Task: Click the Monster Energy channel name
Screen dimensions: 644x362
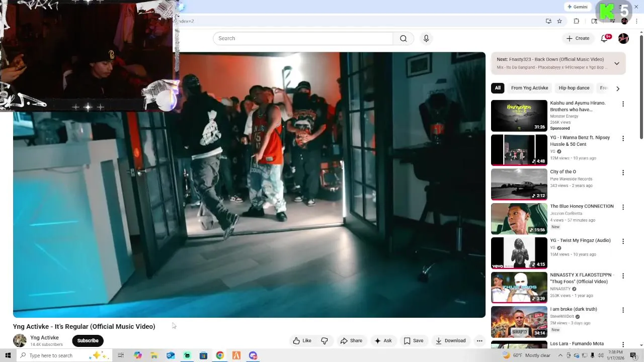Action: 564,116
